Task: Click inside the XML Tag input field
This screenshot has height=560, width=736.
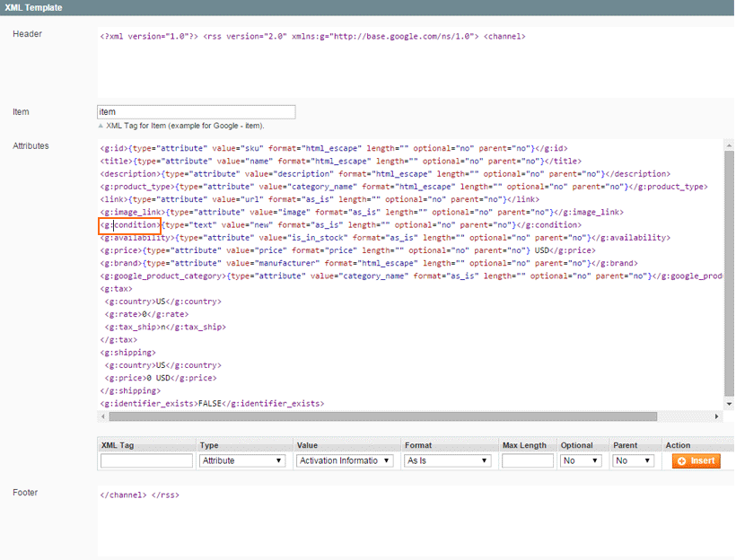Action: coord(145,460)
